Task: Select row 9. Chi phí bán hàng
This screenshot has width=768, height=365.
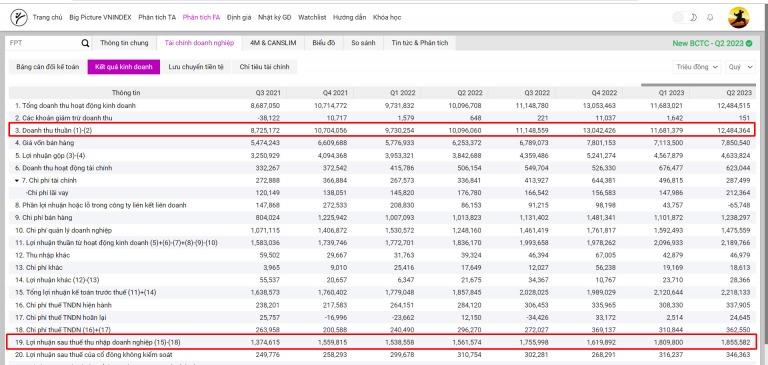Action: coord(382,218)
